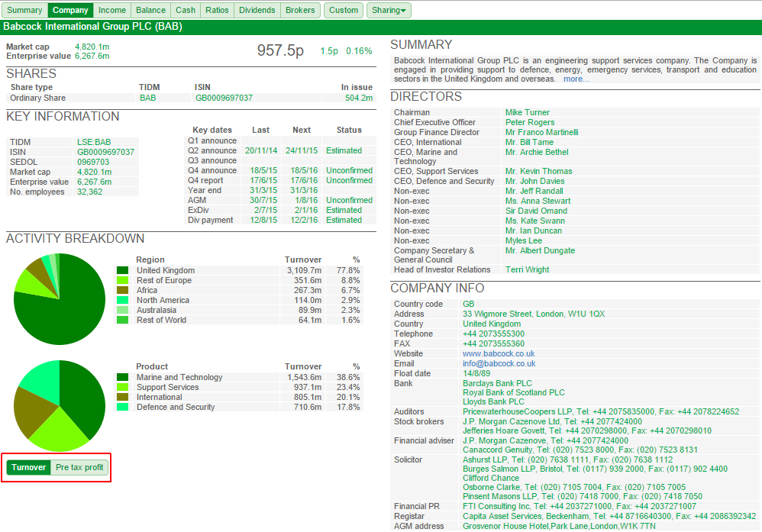Image resolution: width=762 pixels, height=532 pixels.
Task: Click the AGM next date 1/8/16
Action: point(306,200)
